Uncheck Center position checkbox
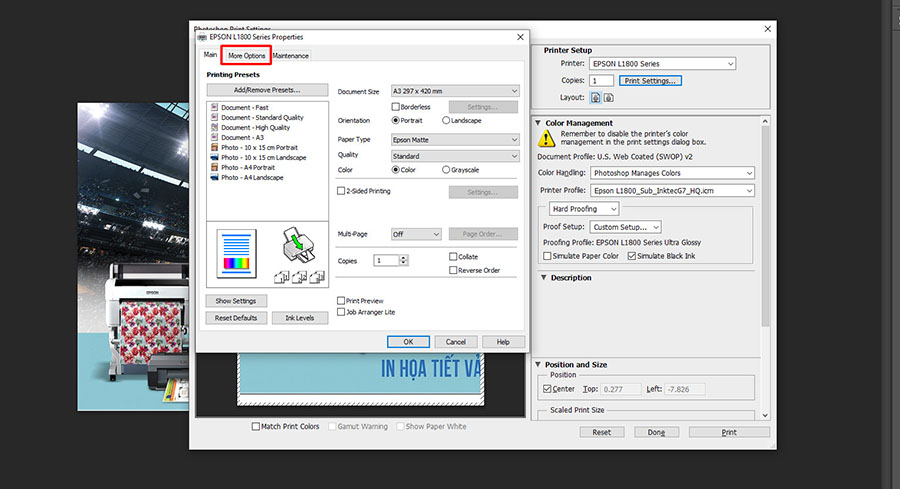 547,389
